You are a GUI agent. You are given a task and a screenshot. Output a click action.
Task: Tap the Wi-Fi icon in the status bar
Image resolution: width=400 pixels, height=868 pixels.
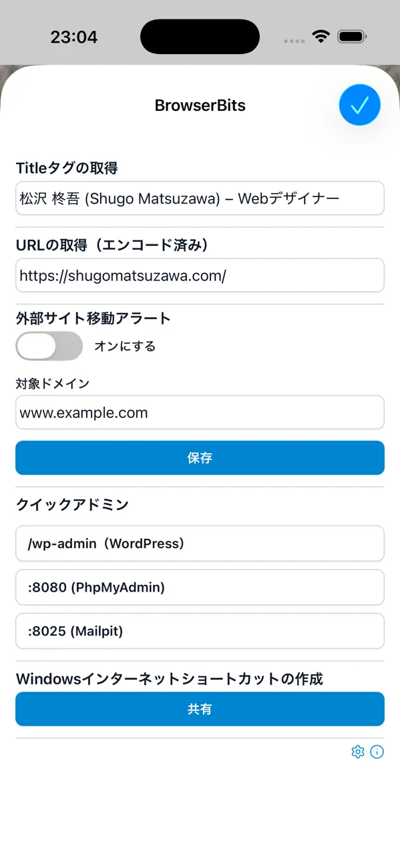(x=321, y=37)
